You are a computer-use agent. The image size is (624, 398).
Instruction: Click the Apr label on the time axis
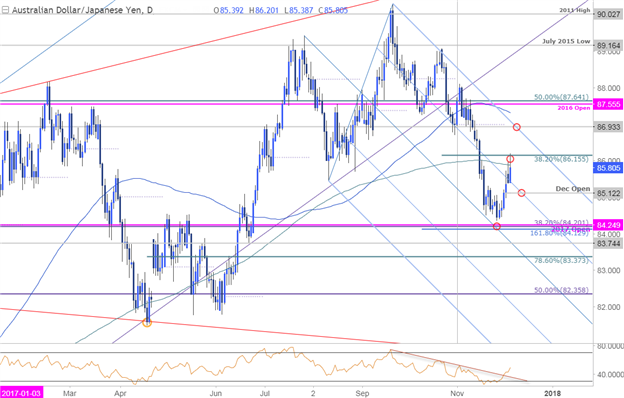[x=120, y=393]
